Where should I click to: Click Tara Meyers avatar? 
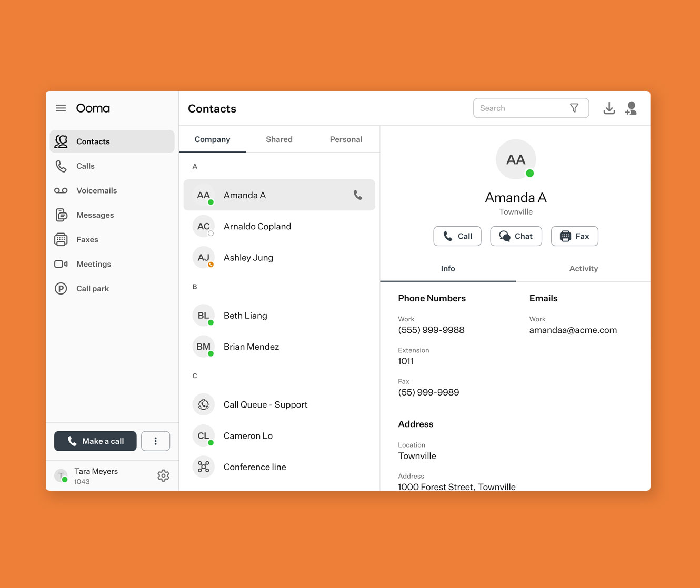(x=61, y=475)
